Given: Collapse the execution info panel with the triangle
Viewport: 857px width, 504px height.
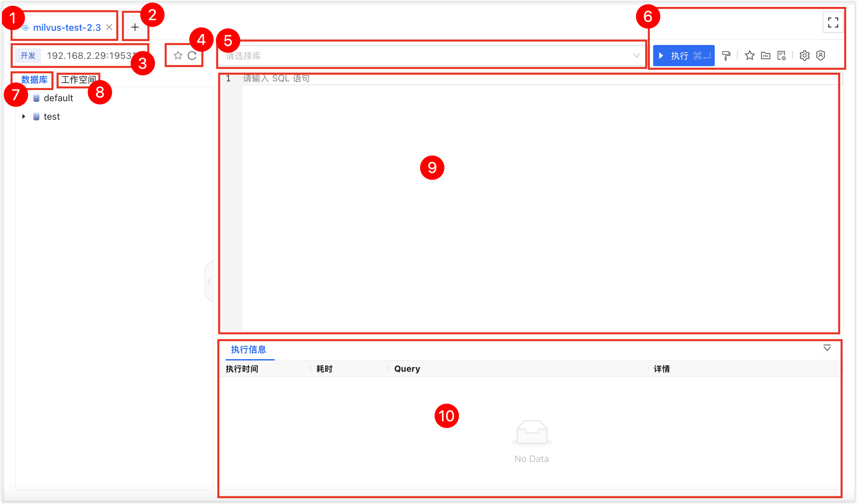Looking at the screenshot, I should pos(827,348).
